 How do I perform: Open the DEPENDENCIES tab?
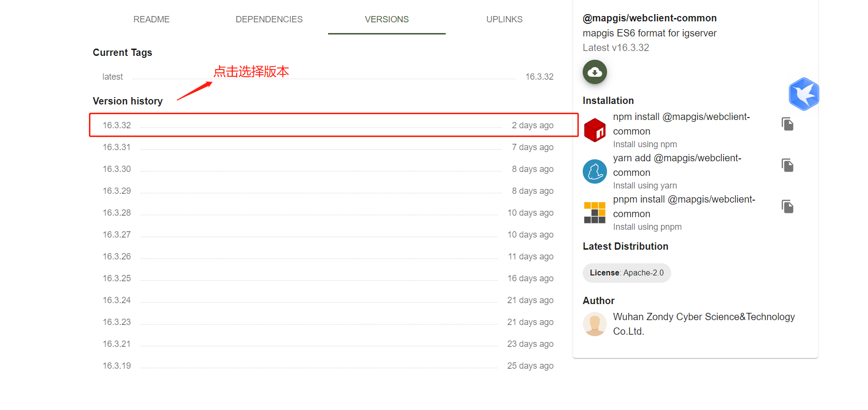tap(269, 19)
